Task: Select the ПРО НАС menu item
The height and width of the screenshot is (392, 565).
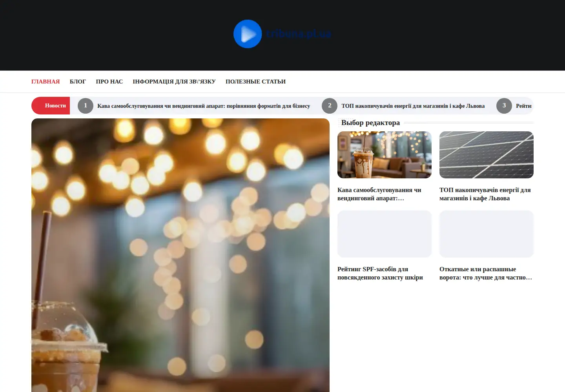Action: [x=109, y=82]
